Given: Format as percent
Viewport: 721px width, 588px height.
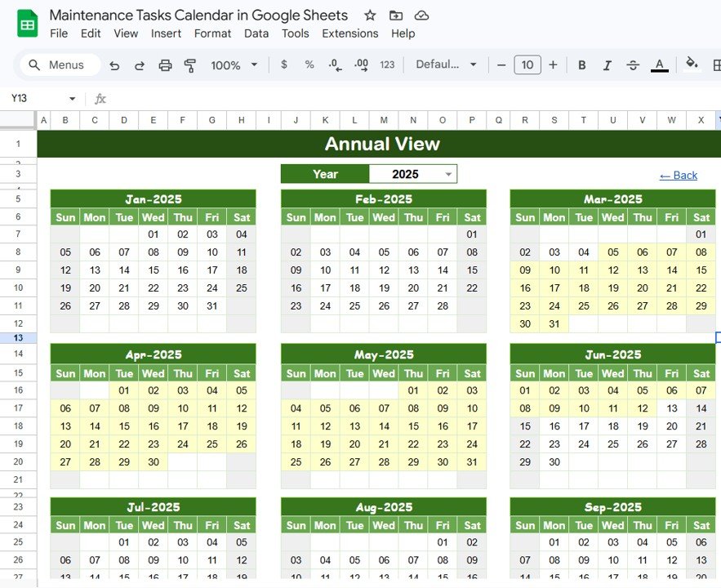Looking at the screenshot, I should pyautogui.click(x=309, y=65).
